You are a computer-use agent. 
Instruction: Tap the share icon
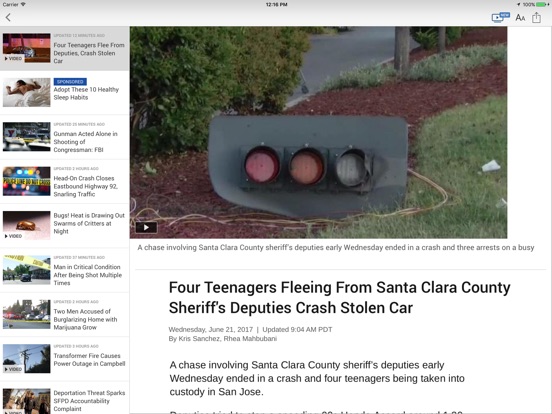(536, 17)
